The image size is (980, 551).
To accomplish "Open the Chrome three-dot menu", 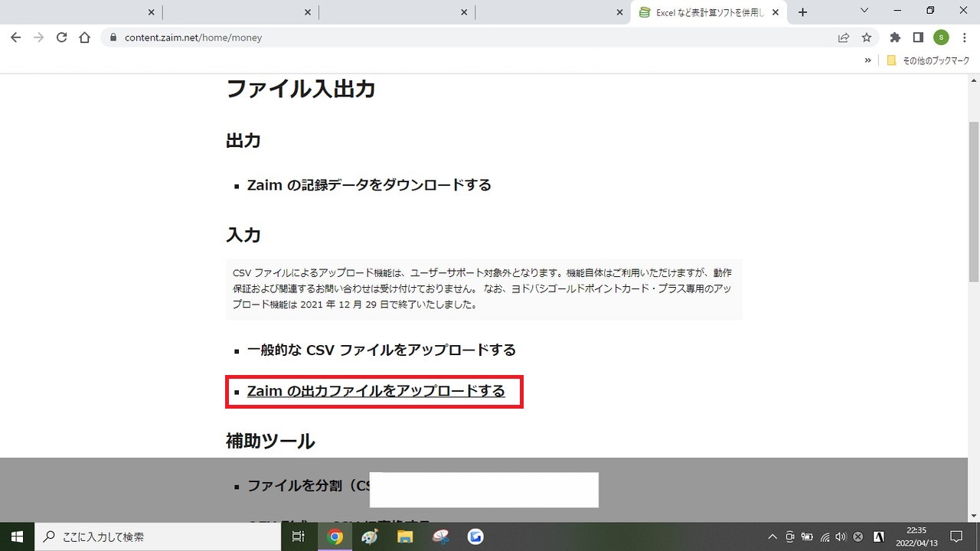I will [x=964, y=37].
